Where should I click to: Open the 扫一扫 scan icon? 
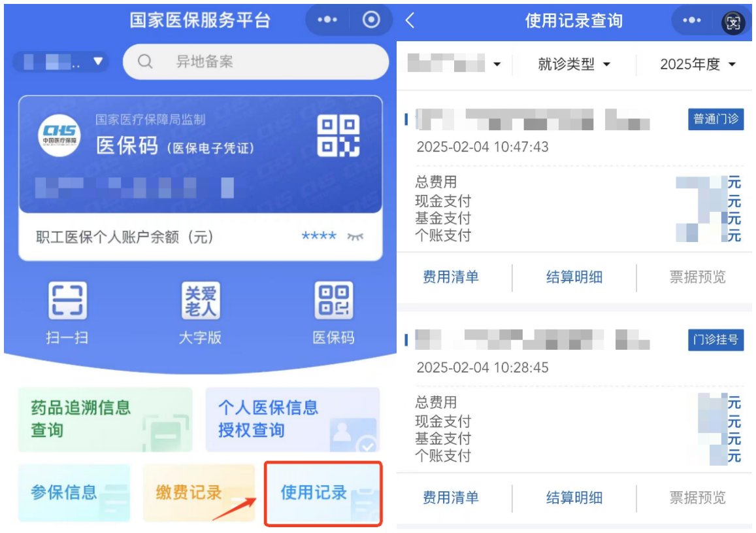point(67,301)
